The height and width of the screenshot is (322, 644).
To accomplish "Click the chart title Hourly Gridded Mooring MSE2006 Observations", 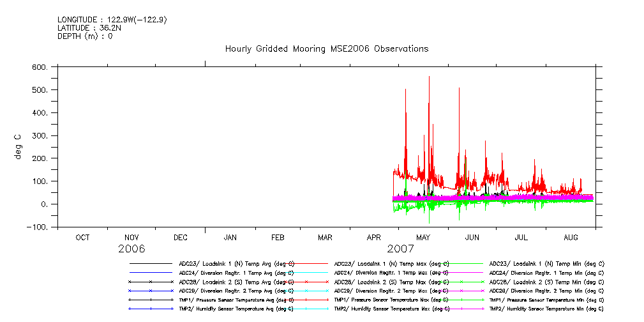I will [326, 49].
